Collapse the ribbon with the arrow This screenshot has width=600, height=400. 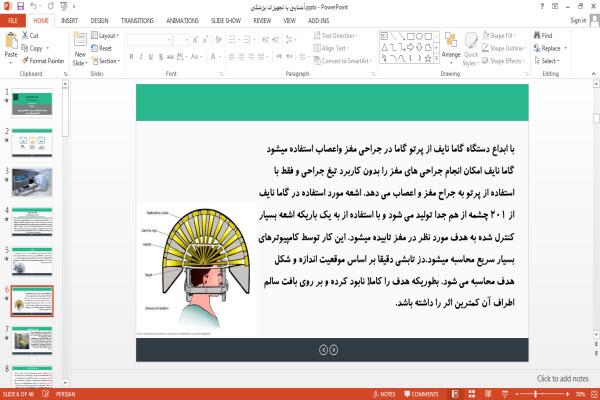click(x=593, y=73)
